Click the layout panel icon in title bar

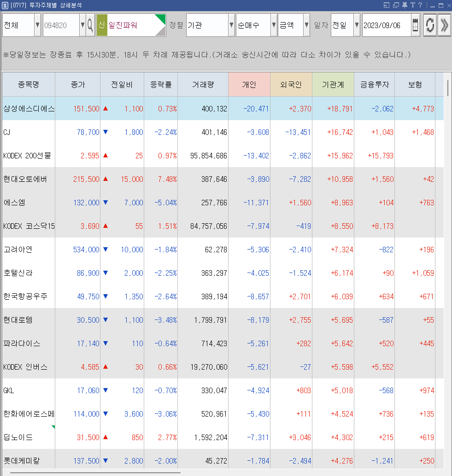[387, 5]
